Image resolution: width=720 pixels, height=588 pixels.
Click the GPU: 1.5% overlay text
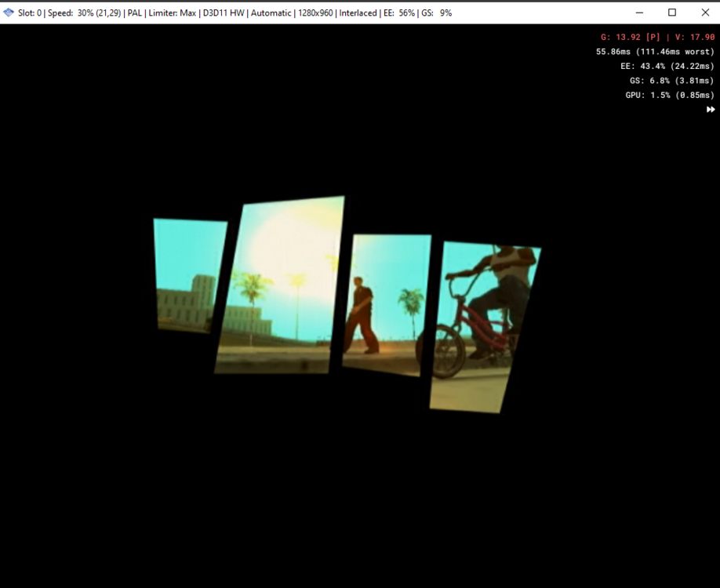point(669,94)
